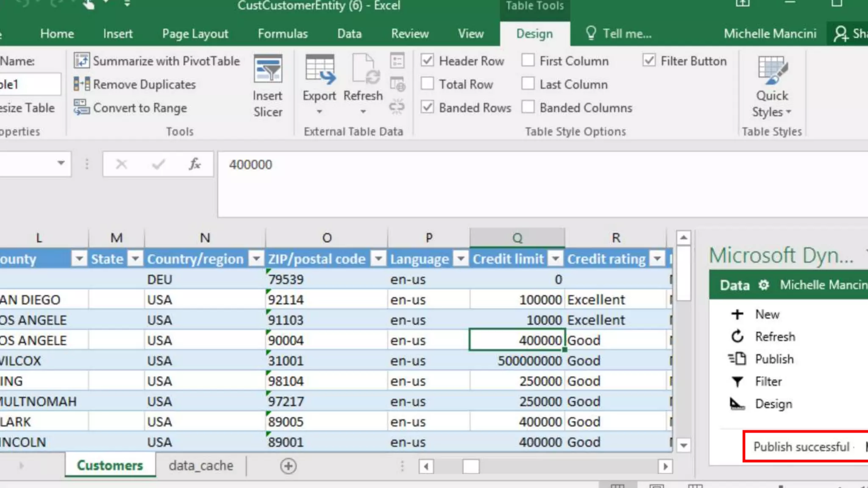Toggle the Filter Button checkbox

[x=649, y=61]
